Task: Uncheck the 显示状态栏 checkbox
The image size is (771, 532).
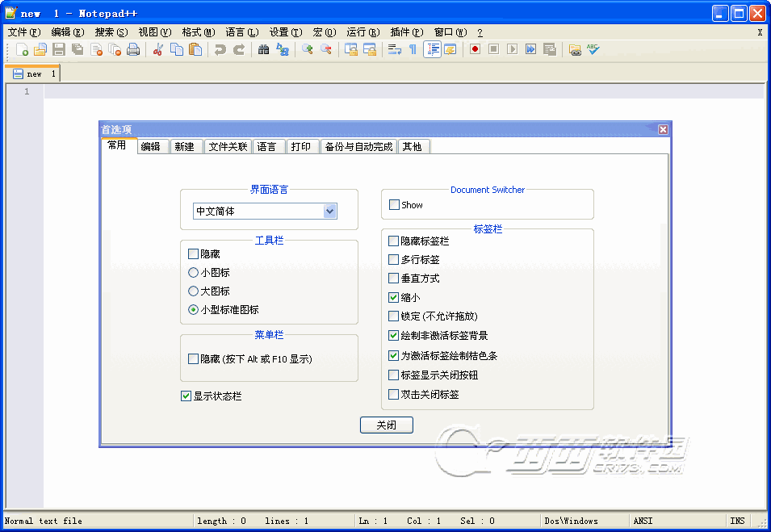Action: 186,396
